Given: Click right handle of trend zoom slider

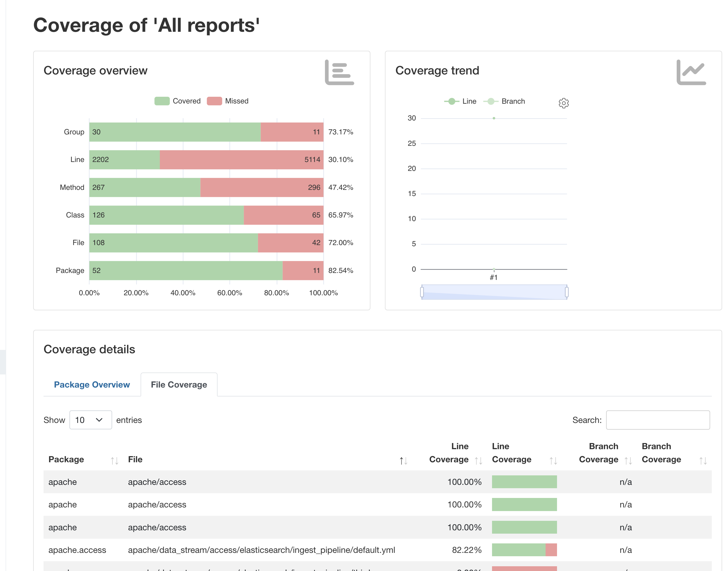Looking at the screenshot, I should (x=566, y=292).
